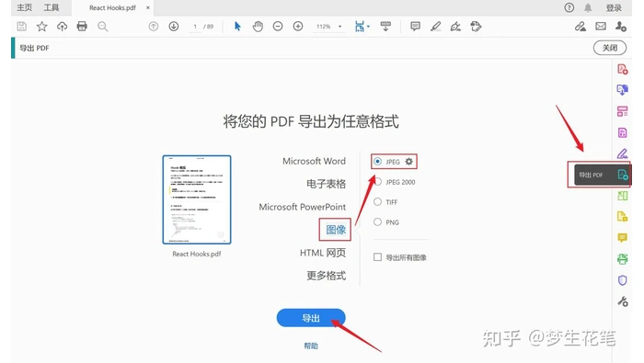Choose Microsoft Word export format
The width and height of the screenshot is (644, 363).
pyautogui.click(x=314, y=161)
